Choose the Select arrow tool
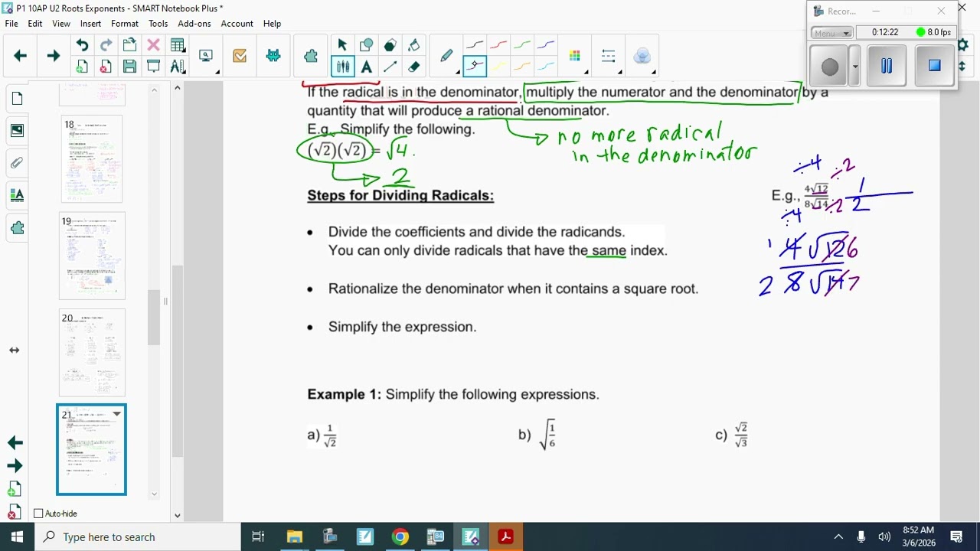This screenshot has width=980, height=551. point(342,45)
